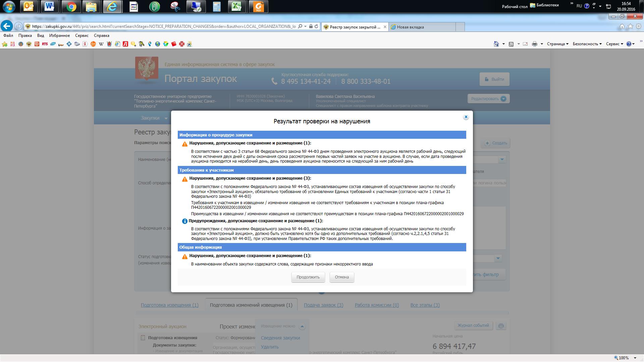The image size is (644, 362).
Task: Click the page refresh icon
Action: click(316, 26)
